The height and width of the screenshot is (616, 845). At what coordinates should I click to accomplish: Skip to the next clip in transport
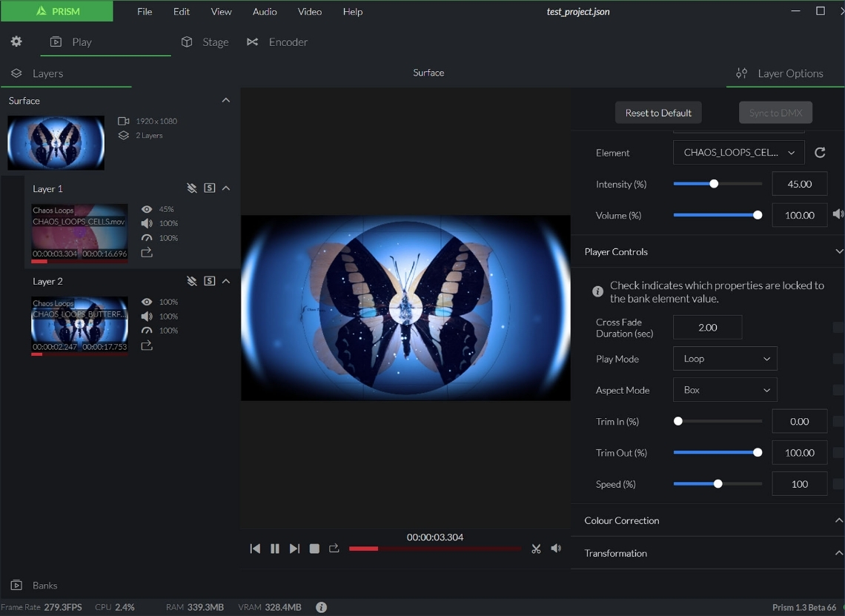pos(294,549)
